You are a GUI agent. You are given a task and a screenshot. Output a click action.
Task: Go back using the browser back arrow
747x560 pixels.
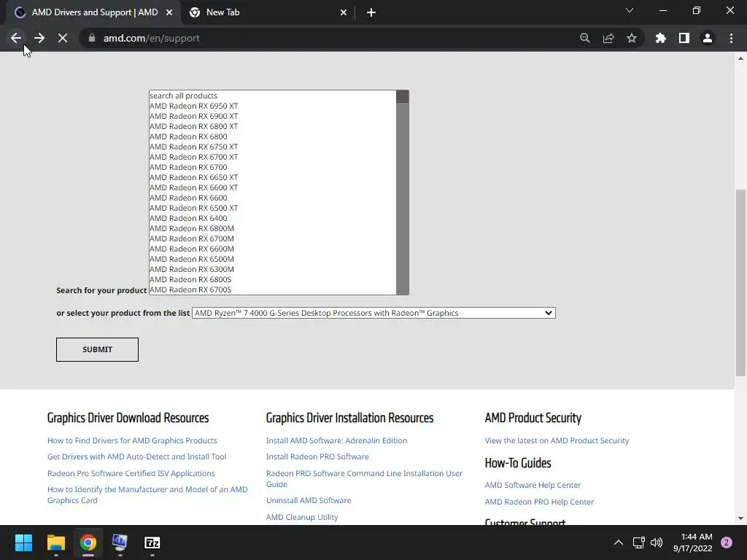point(16,38)
